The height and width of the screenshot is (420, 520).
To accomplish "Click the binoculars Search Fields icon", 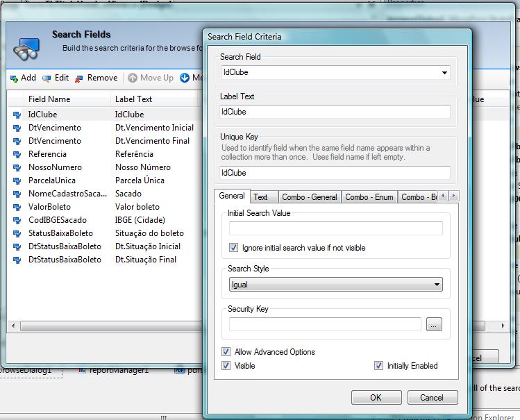I will 28,46.
